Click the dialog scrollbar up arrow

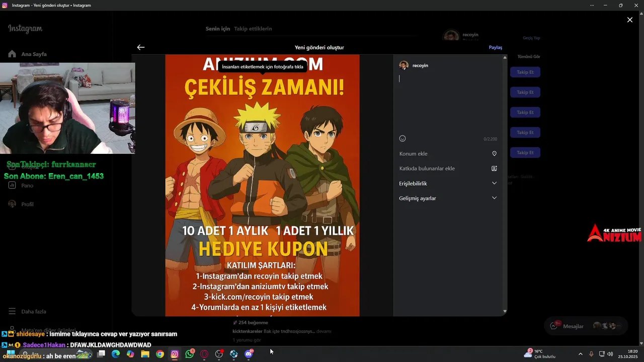505,57
